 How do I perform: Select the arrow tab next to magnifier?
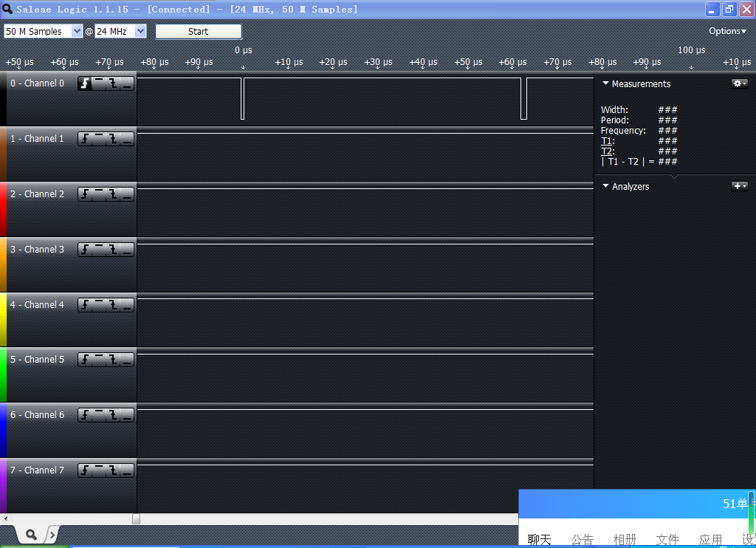point(52,535)
